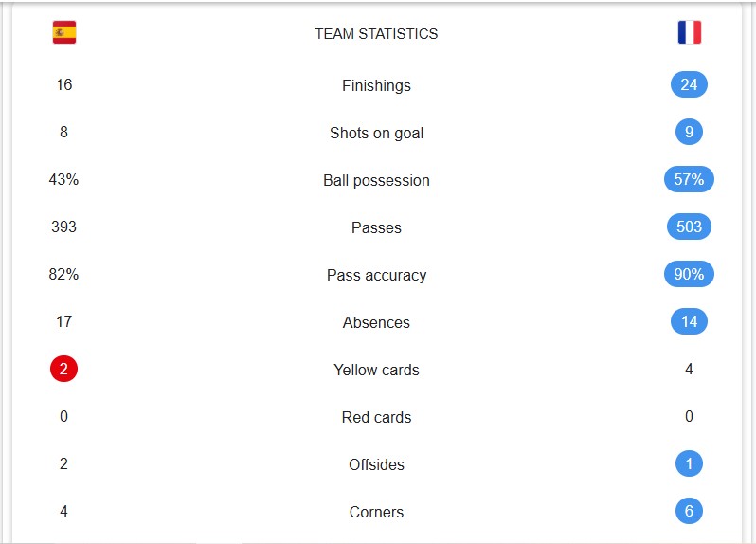The image size is (756, 544).
Task: Click the France finishings badge showing 24
Action: point(689,85)
